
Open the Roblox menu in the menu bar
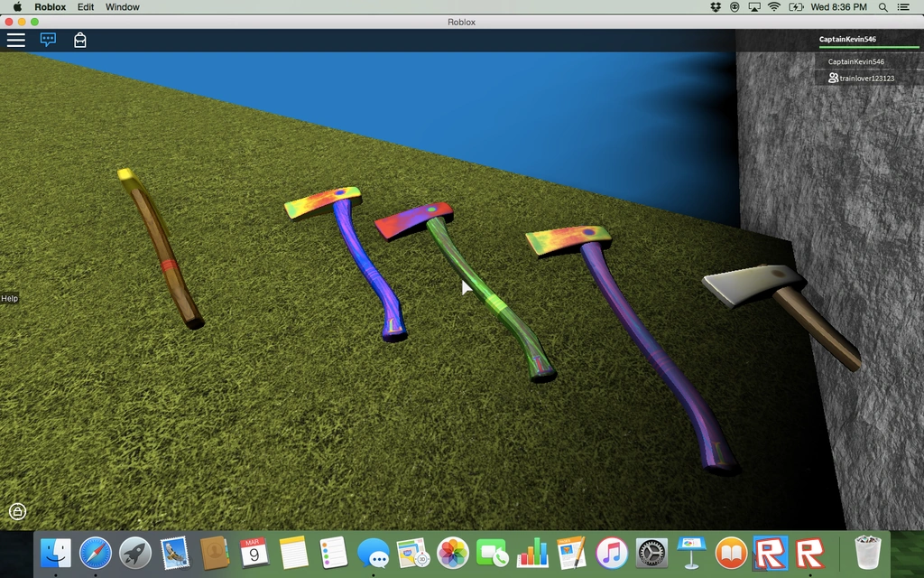tap(50, 7)
